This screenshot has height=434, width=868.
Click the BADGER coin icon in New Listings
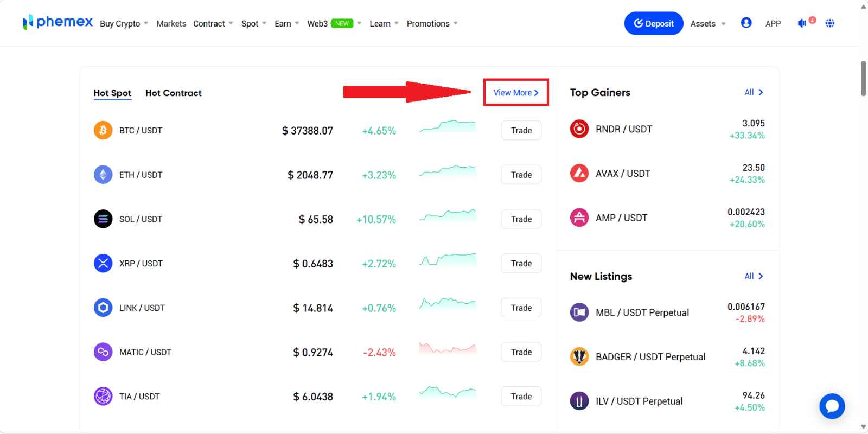579,357
